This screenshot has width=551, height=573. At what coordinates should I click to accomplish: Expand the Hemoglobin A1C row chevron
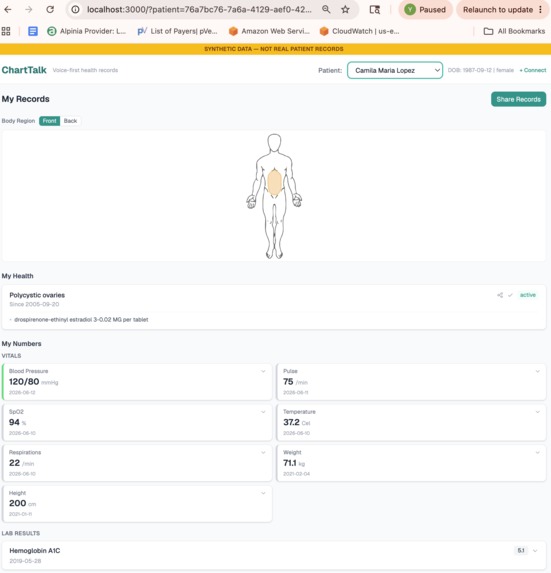535,551
